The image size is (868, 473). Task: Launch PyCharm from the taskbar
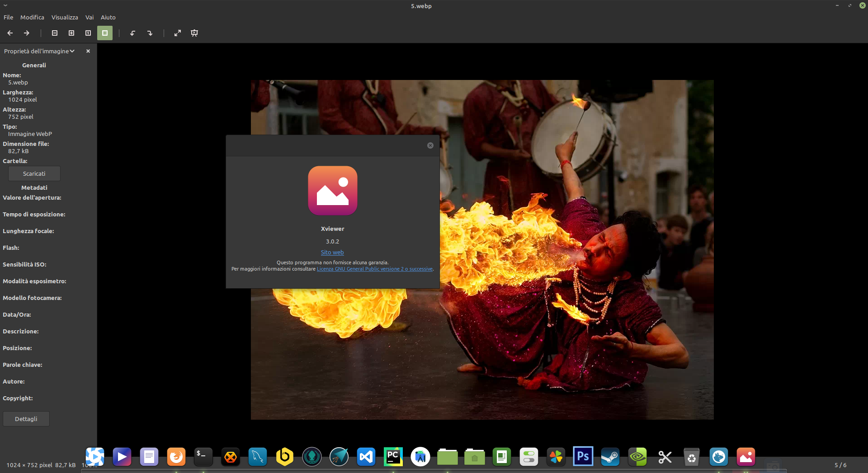(x=393, y=457)
